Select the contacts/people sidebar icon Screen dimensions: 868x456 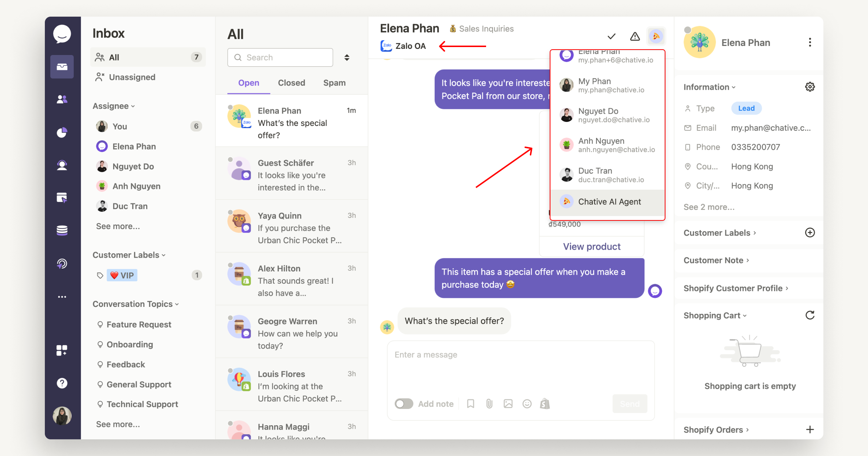click(x=63, y=98)
